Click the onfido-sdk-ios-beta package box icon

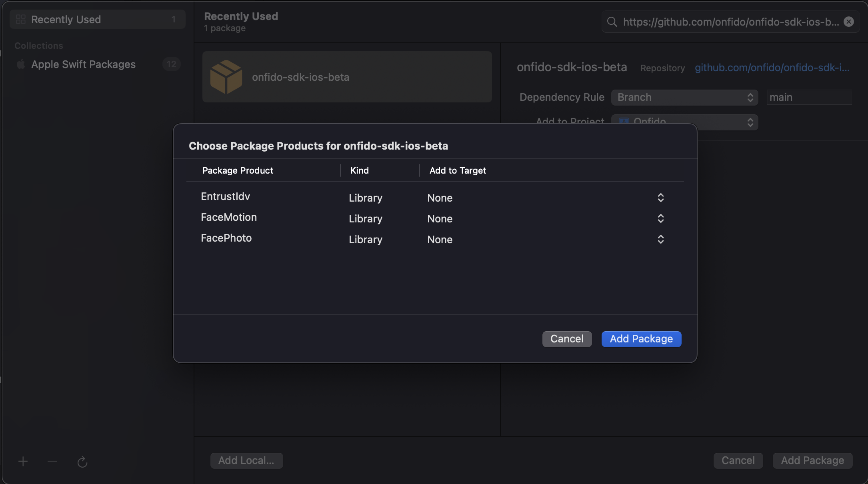pos(226,77)
